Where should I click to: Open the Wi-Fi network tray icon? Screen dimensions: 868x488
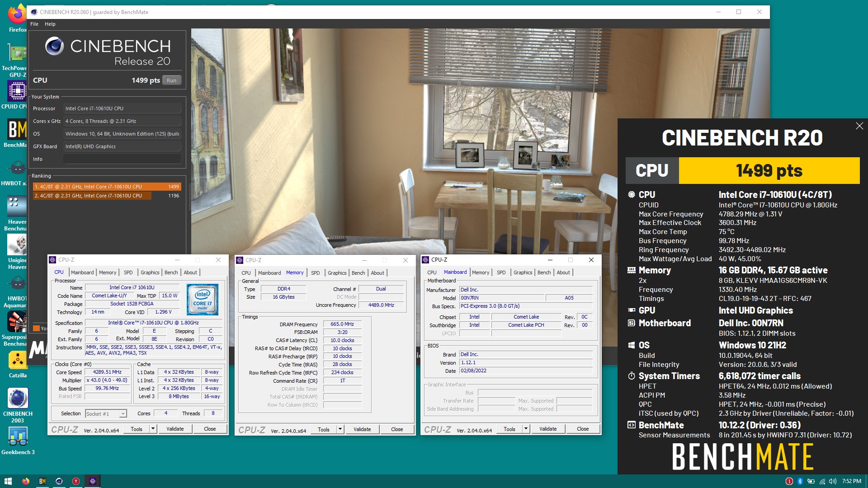[x=822, y=481]
